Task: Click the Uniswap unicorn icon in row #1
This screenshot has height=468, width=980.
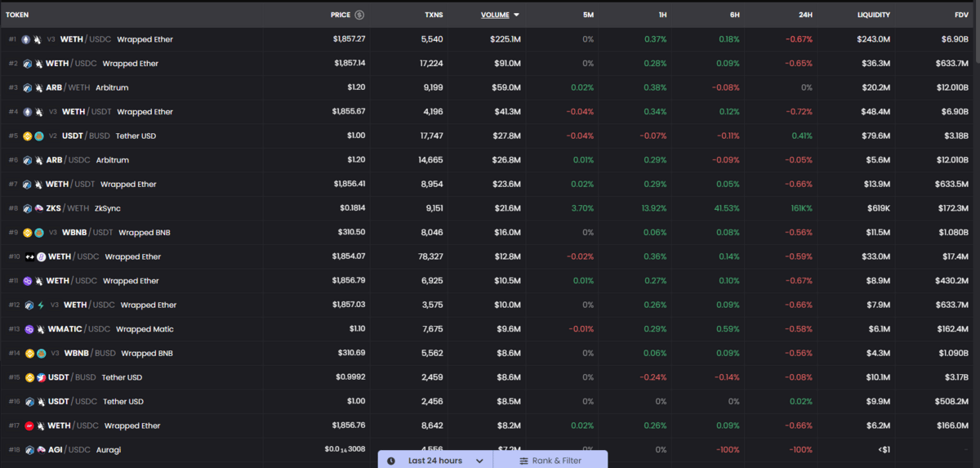Action: 38,39
